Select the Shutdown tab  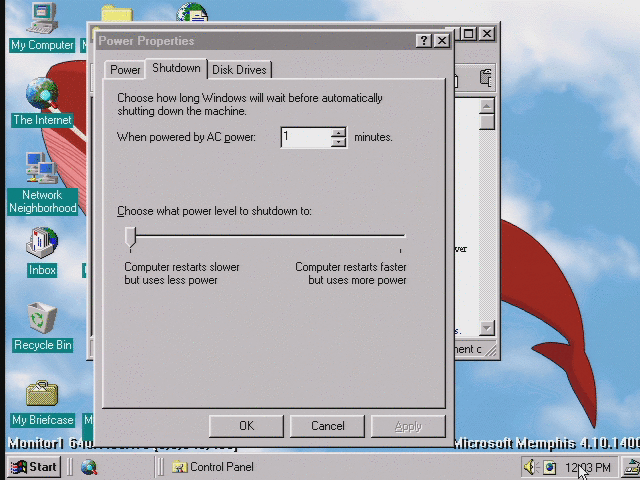176,68
